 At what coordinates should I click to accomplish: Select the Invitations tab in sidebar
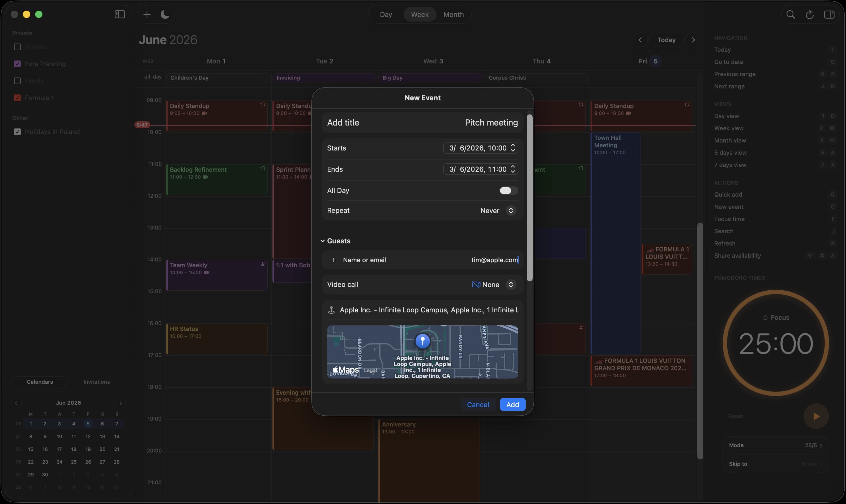click(x=96, y=382)
